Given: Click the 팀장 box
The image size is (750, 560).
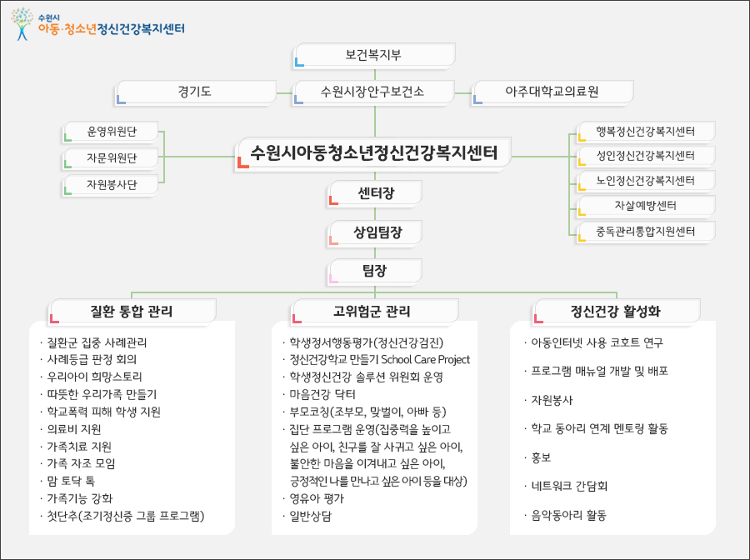Looking at the screenshot, I should coord(375,271).
